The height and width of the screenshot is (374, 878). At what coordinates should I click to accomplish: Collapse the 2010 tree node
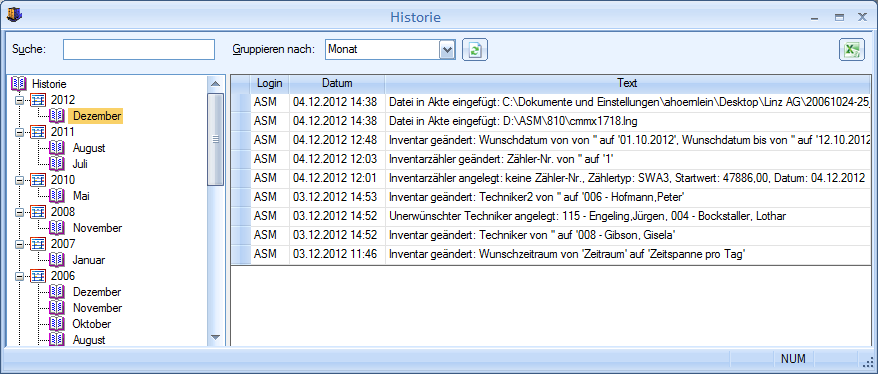pos(20,180)
